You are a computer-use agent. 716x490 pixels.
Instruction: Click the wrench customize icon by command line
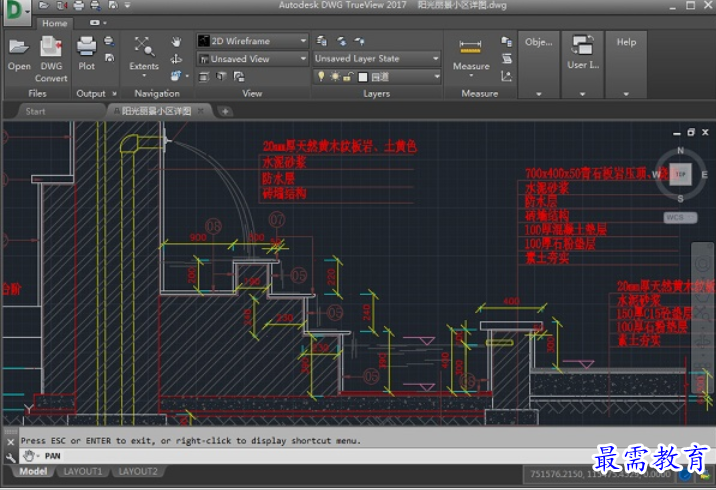[x=11, y=457]
